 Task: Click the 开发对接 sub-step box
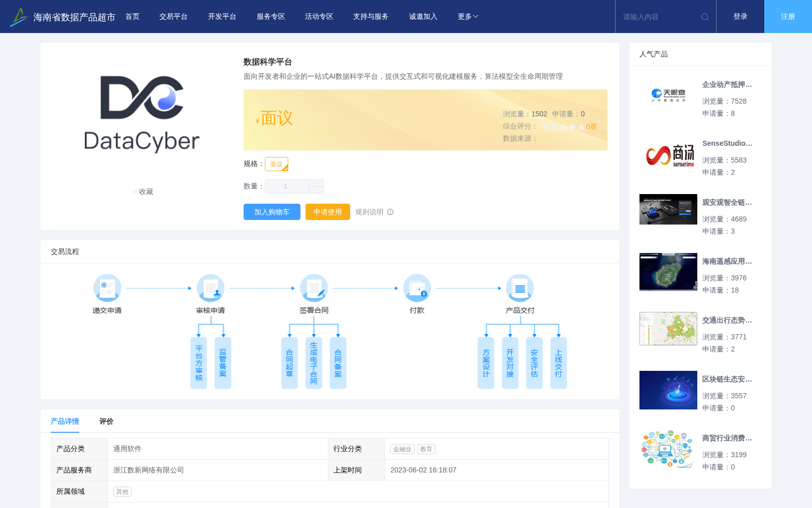coord(510,363)
